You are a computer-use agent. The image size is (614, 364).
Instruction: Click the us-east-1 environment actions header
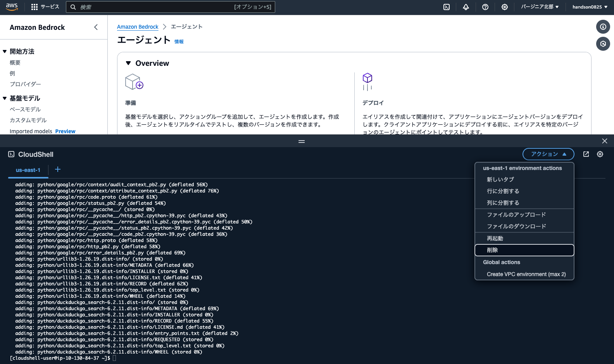[x=522, y=168]
